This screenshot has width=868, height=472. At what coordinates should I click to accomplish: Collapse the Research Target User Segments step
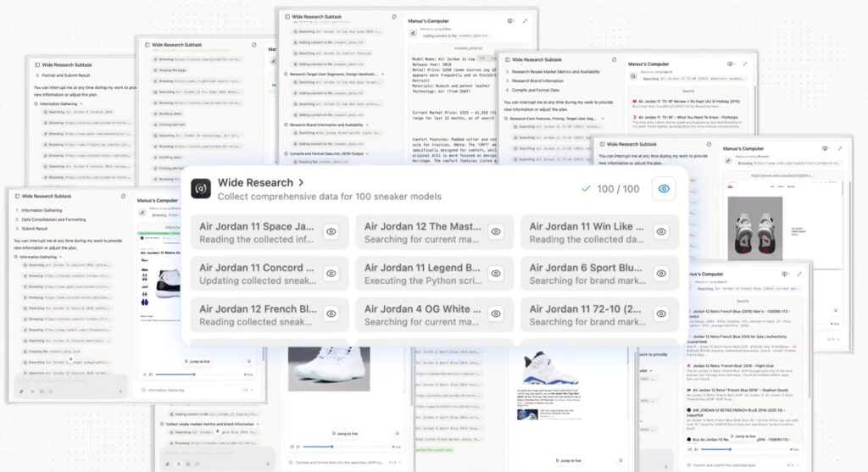(x=382, y=74)
